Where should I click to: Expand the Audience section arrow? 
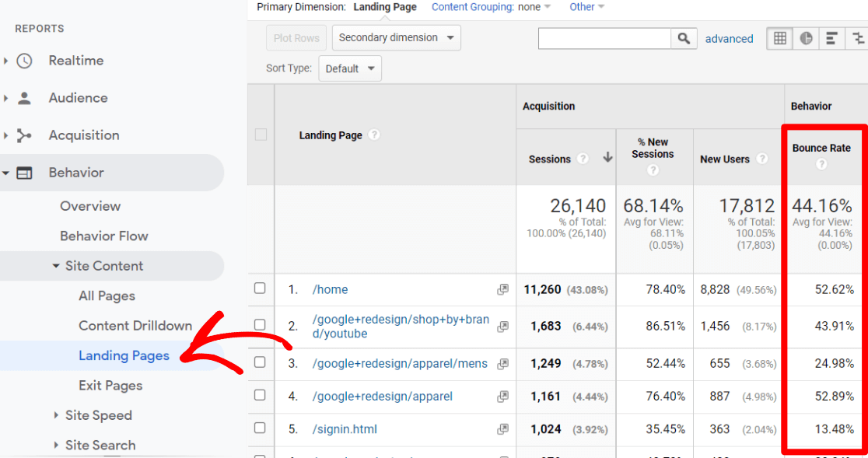6,99
